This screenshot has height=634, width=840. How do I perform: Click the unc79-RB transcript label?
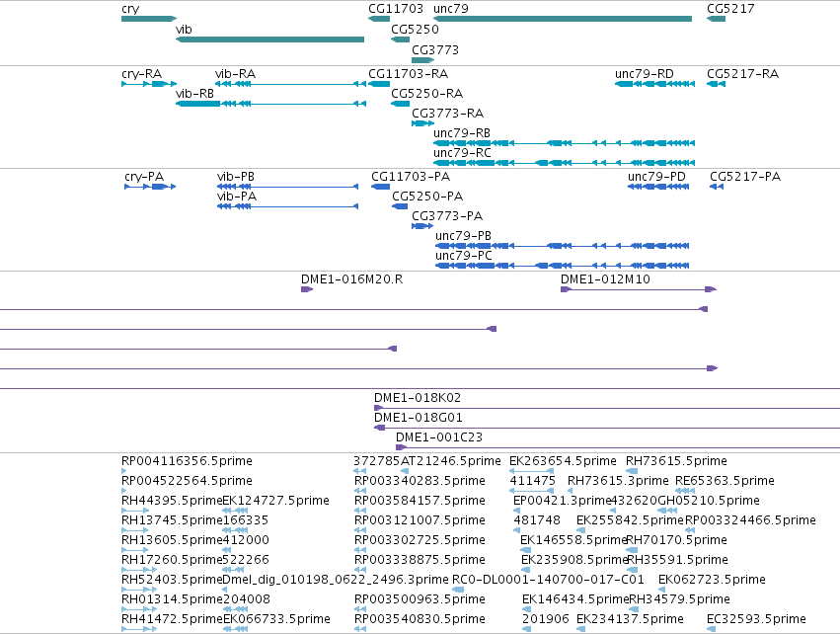[462, 133]
